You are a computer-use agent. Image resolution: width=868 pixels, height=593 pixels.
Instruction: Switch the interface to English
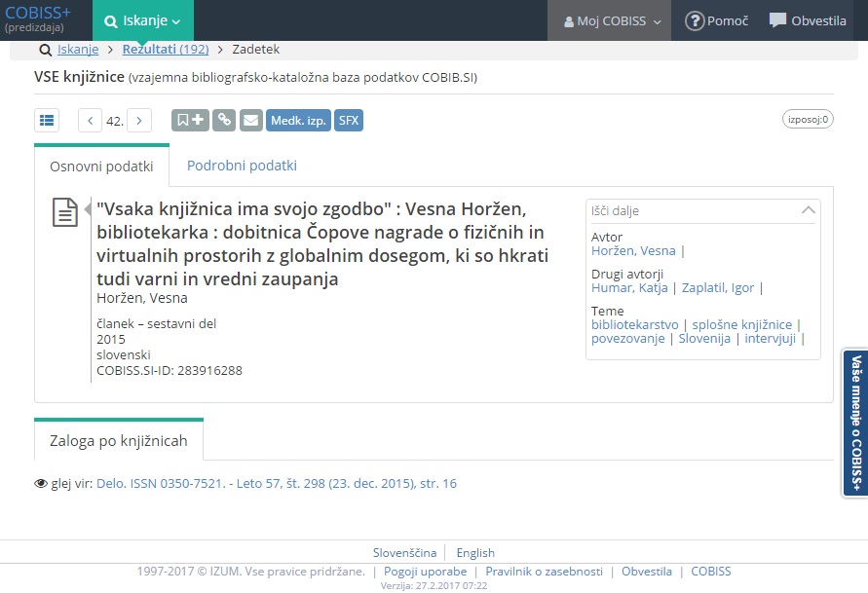click(475, 552)
